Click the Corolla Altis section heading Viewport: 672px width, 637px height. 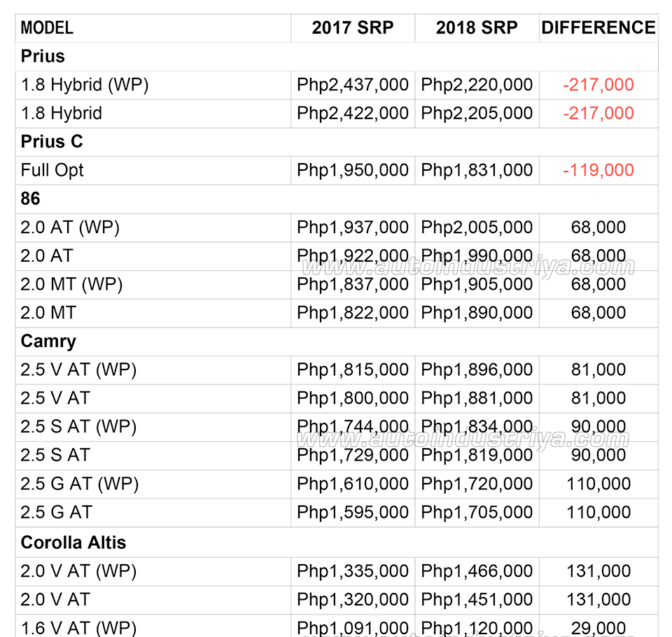point(73,542)
